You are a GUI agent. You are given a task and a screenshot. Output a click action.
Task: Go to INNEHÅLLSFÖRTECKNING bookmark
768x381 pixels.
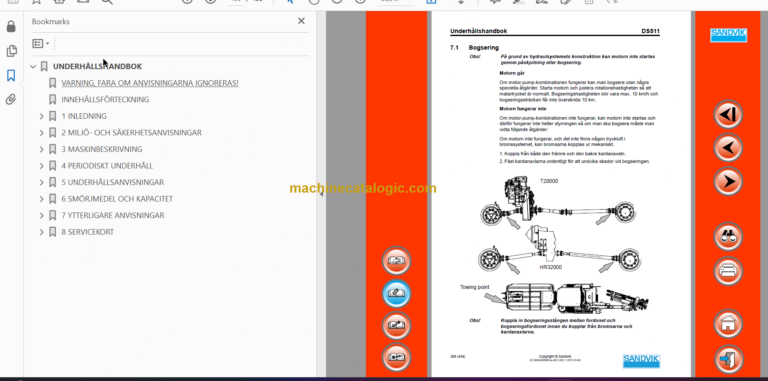(105, 99)
